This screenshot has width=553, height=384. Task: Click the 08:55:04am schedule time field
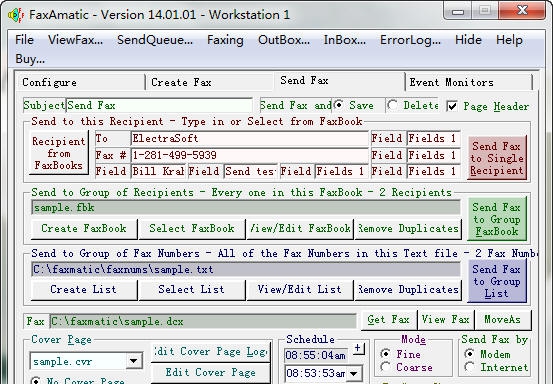(316, 355)
